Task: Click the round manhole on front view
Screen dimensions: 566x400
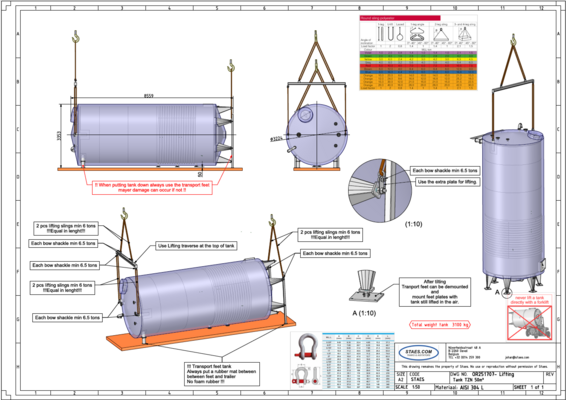Action: 305,115
